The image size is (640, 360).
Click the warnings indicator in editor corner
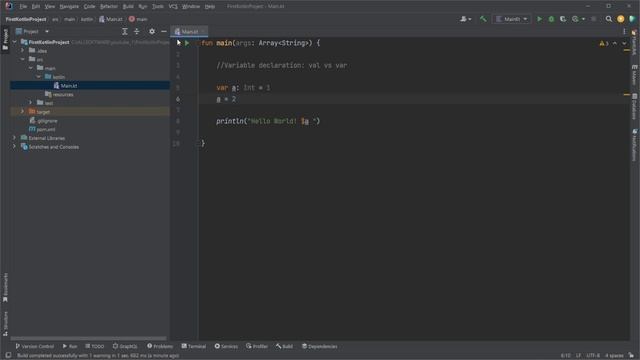(604, 43)
